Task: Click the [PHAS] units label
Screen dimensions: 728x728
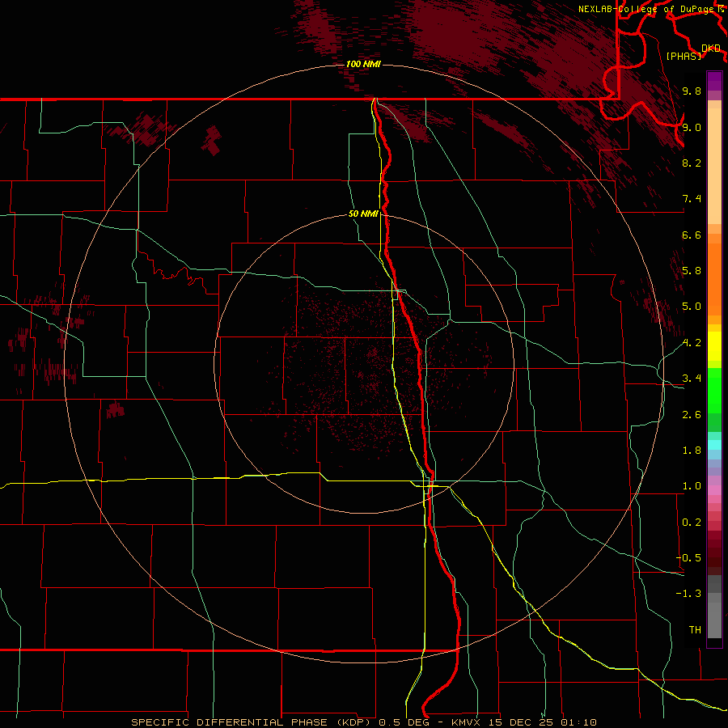Action: (x=684, y=56)
